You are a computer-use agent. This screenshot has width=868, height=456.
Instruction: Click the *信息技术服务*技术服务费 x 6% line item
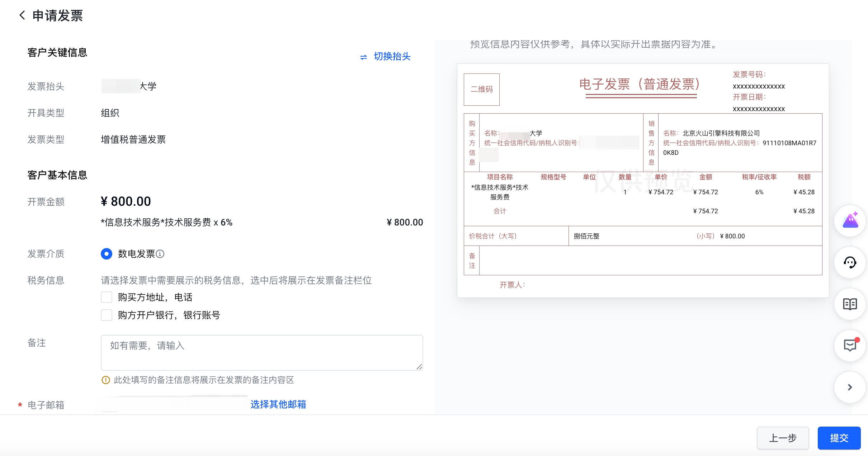pos(167,222)
